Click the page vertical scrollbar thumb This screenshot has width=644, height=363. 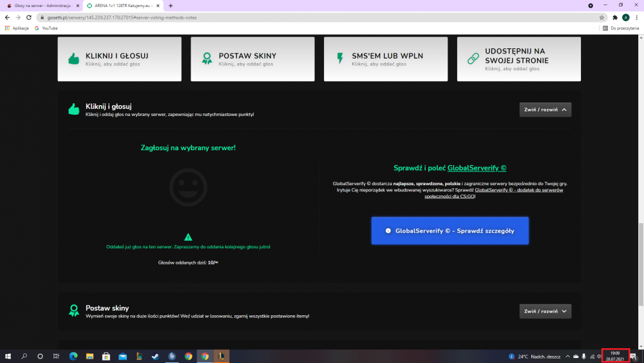tap(641, 264)
